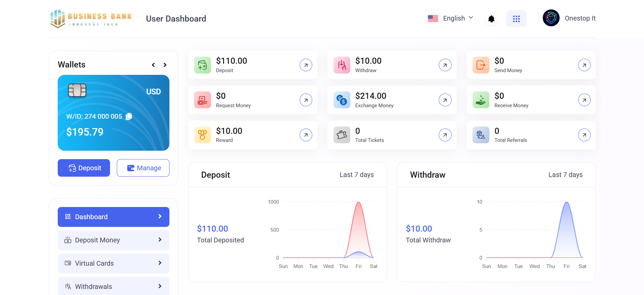This screenshot has height=295, width=644.
Task: Expand the Withdrawals chevron
Action: coord(160,286)
